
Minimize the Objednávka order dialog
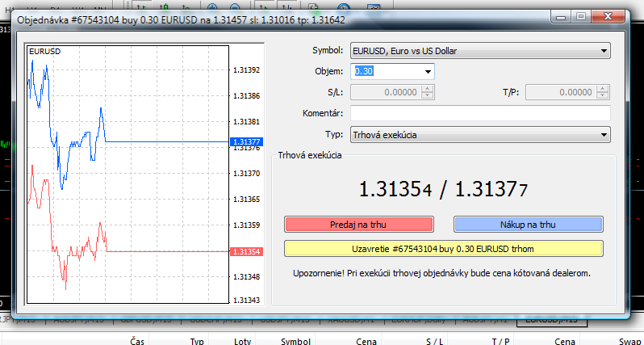561,16
